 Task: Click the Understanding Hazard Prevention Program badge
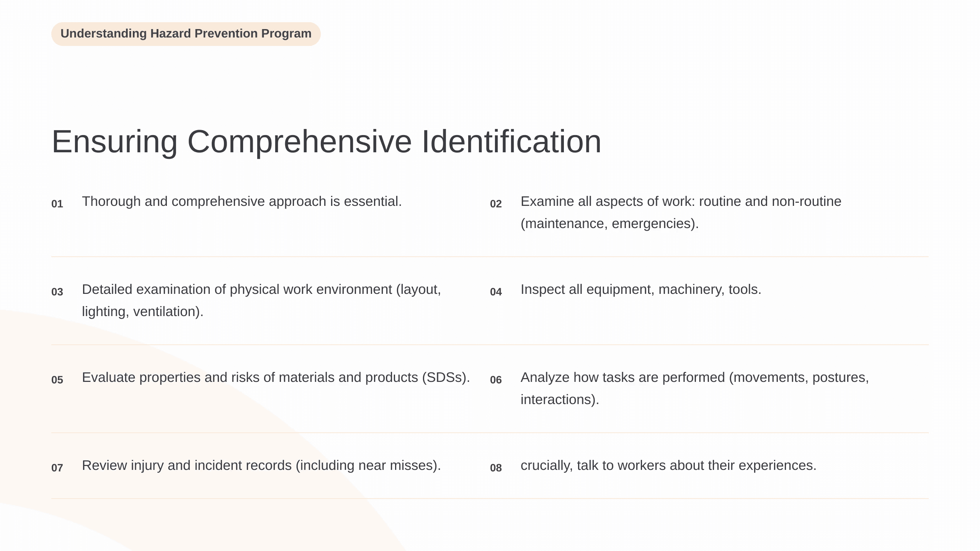[186, 34]
